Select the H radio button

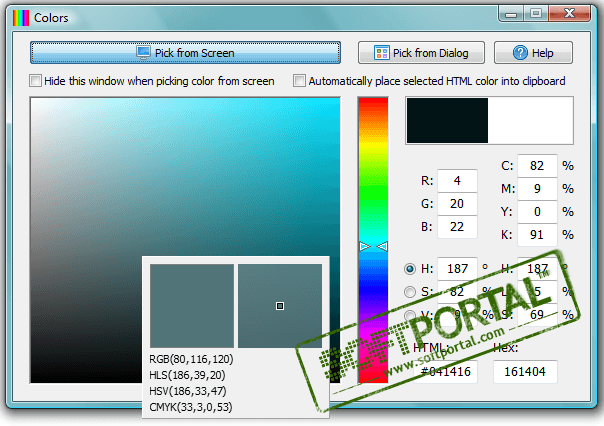tap(410, 268)
